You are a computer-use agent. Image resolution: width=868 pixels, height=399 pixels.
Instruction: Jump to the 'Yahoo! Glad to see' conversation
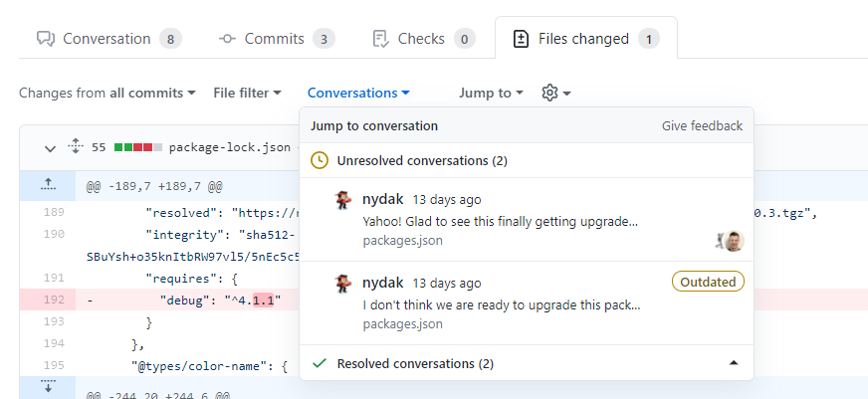coord(500,221)
